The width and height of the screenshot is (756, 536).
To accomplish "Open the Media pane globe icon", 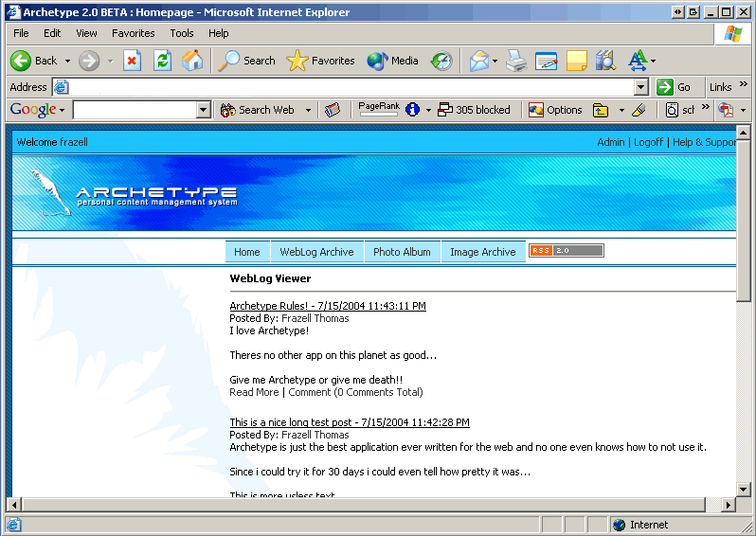I will (x=392, y=61).
